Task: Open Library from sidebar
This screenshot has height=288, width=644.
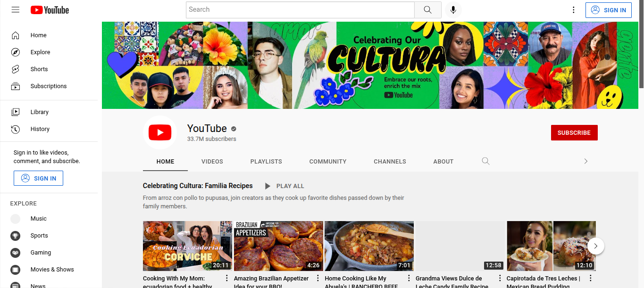Action: click(x=49, y=112)
